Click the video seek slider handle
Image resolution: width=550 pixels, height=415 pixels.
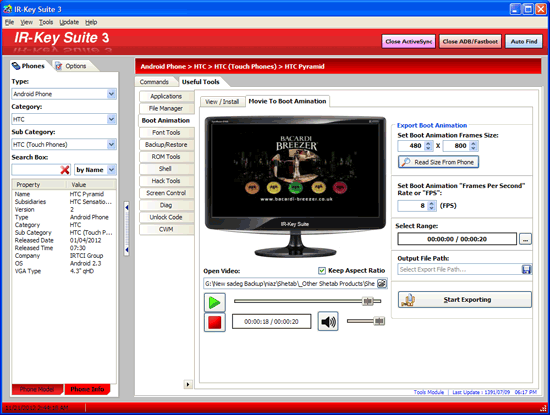coord(368,301)
